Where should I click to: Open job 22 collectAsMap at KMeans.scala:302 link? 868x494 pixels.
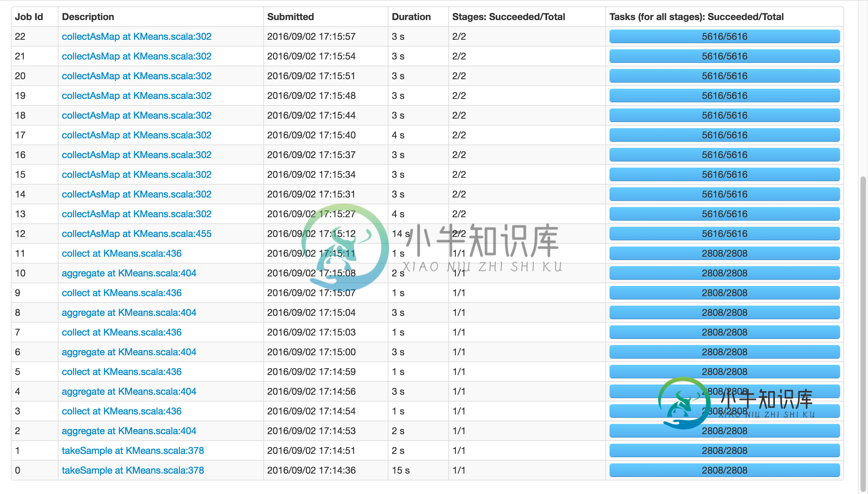(136, 36)
